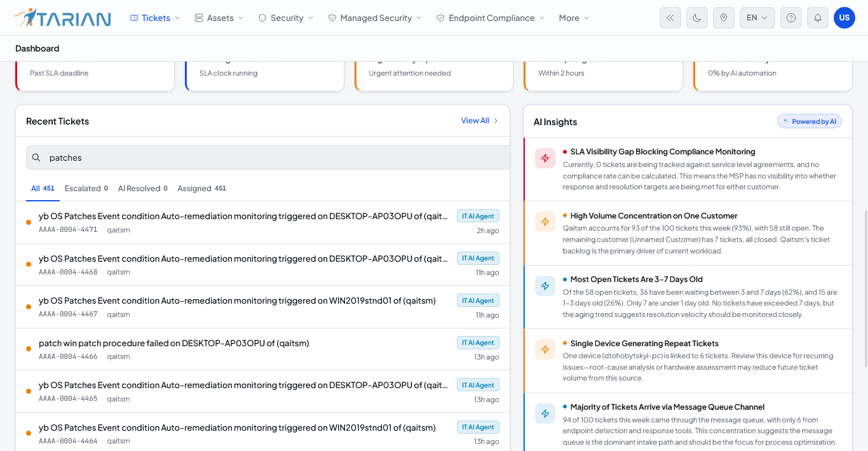Expand the Tickets menu dropdown
This screenshot has width=868, height=451.
click(x=155, y=18)
